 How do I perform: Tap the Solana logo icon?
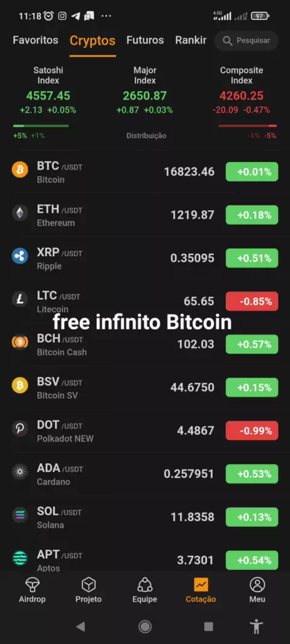20,515
